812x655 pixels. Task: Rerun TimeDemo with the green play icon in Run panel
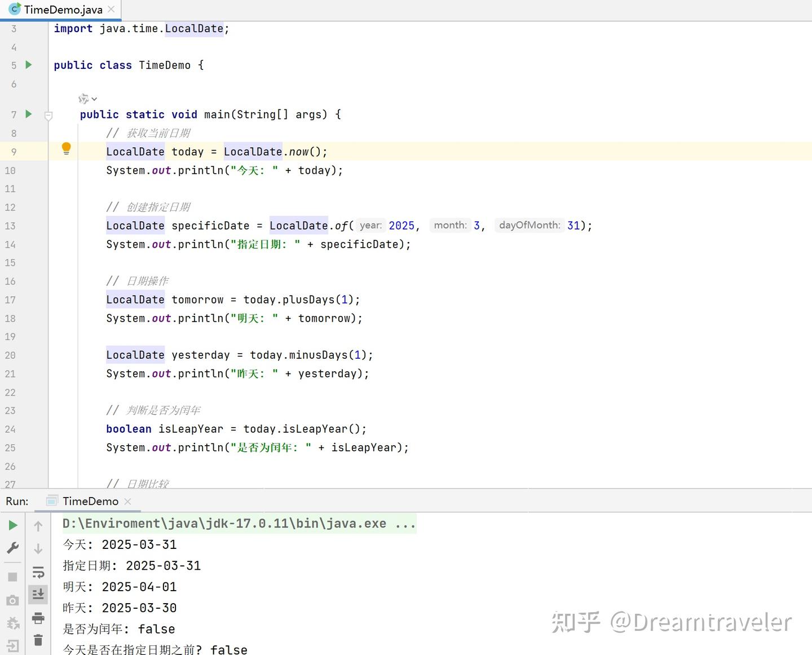(12, 525)
